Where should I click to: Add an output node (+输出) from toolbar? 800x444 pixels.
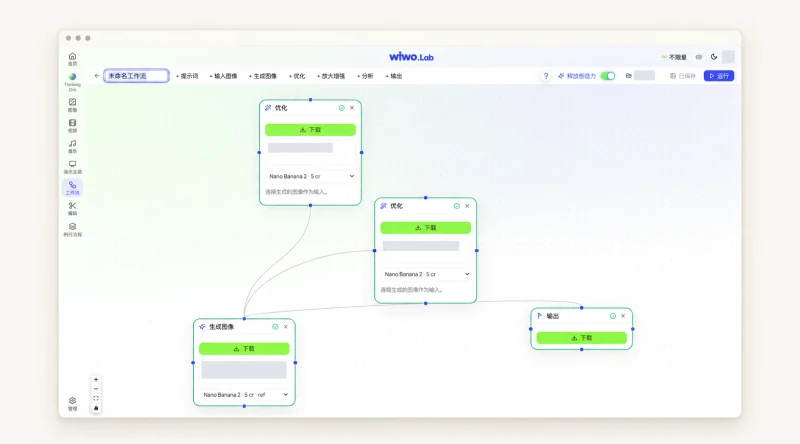pos(393,76)
